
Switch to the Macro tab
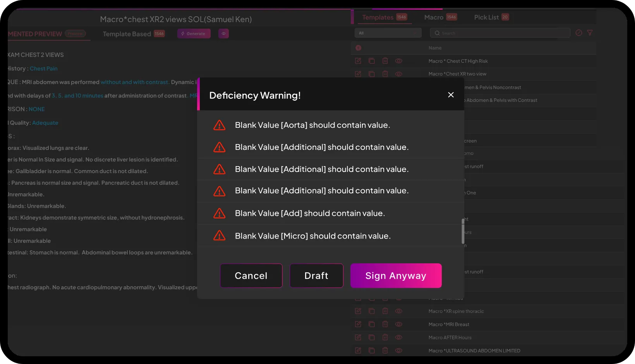coord(434,17)
